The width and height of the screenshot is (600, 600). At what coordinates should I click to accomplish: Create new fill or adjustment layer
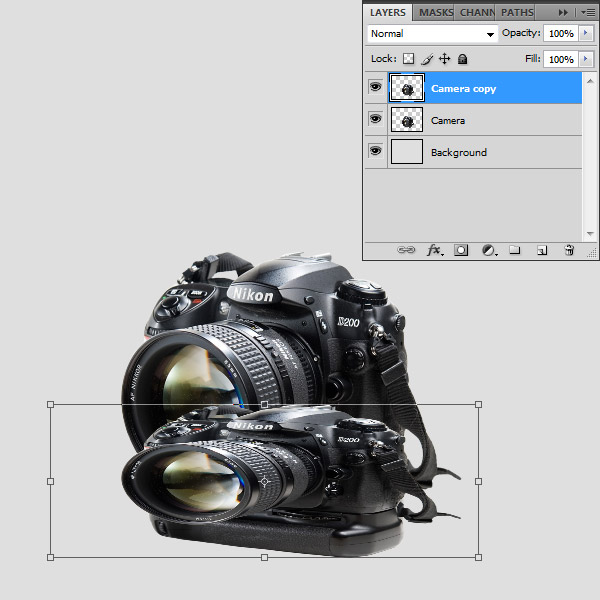tap(489, 250)
